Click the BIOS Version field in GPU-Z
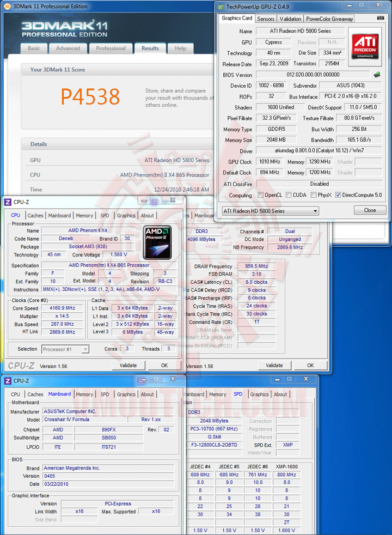The image size is (392, 535). pyautogui.click(x=313, y=75)
